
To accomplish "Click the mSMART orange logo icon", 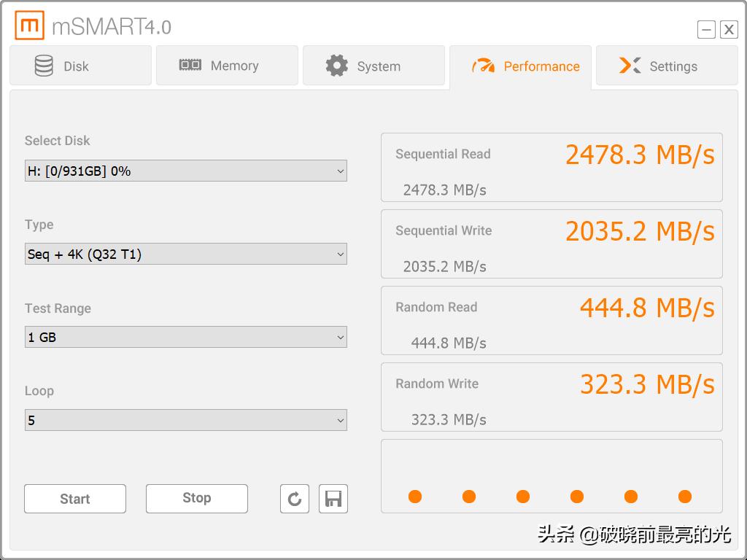I will point(29,26).
